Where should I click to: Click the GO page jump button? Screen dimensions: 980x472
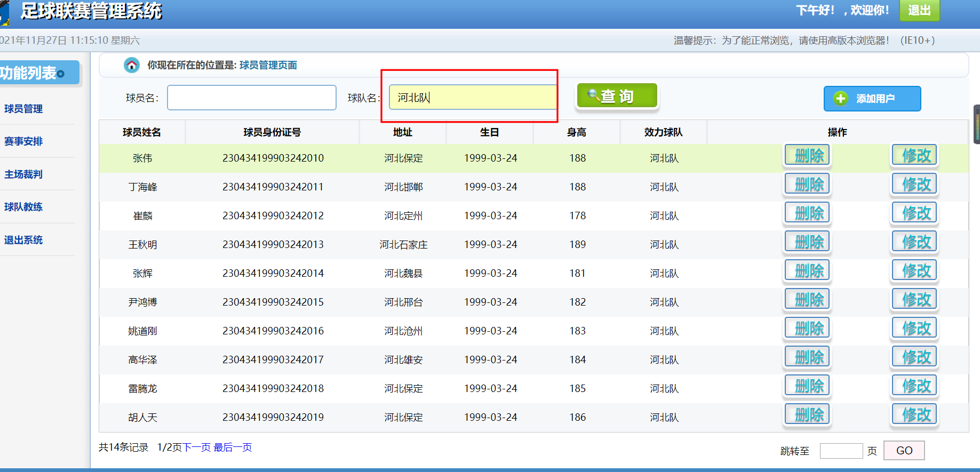904,451
